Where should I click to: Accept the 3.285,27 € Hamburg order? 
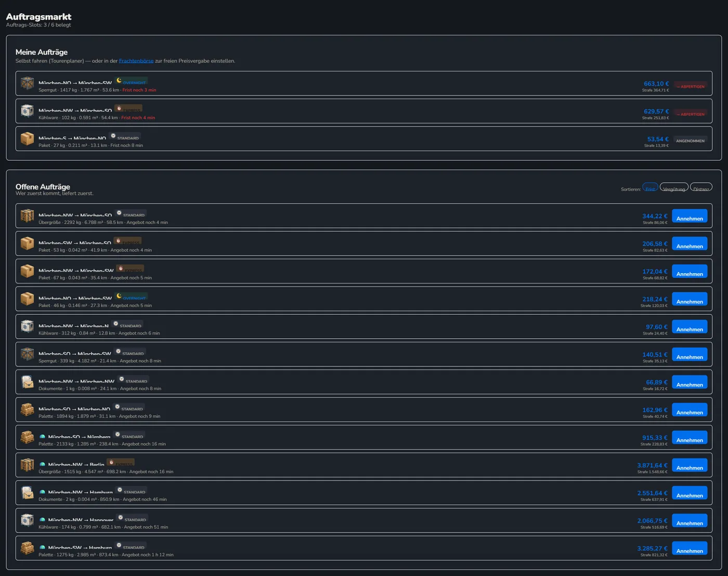[690, 548]
